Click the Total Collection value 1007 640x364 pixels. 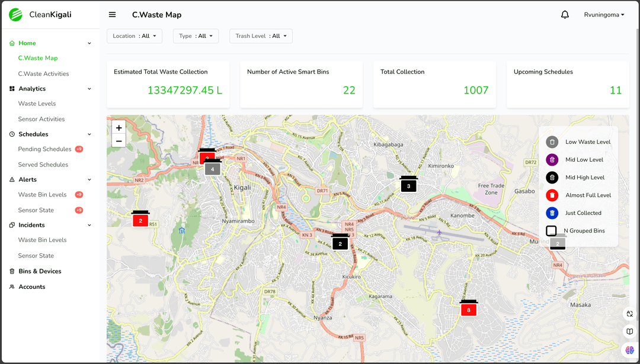pos(476,90)
